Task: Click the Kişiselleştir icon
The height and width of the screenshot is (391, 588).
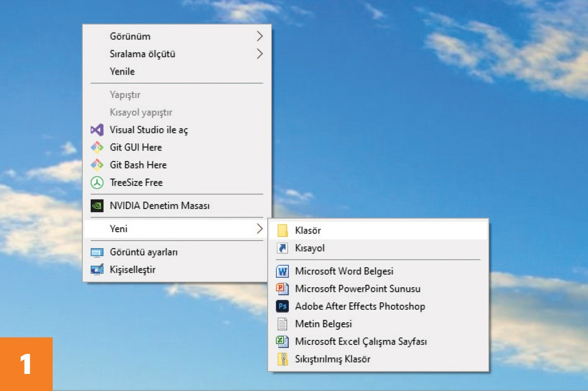Action: click(97, 270)
